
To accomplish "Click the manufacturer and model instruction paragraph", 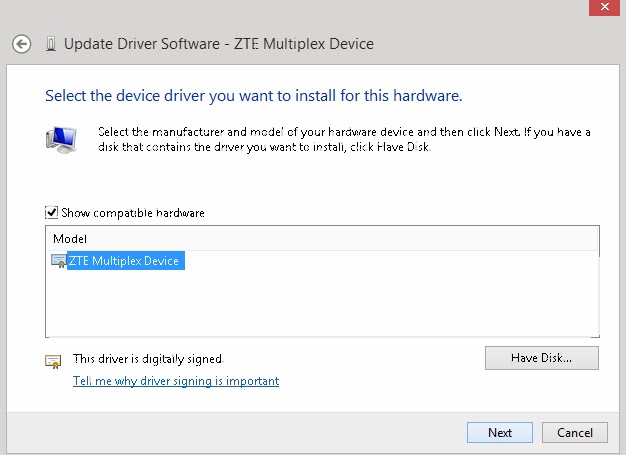I will pyautogui.click(x=344, y=139).
